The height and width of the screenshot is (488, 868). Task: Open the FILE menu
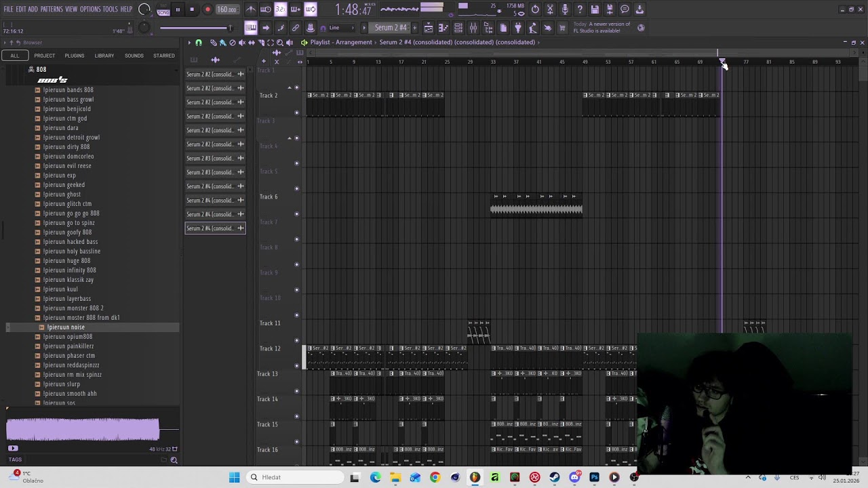9,9
